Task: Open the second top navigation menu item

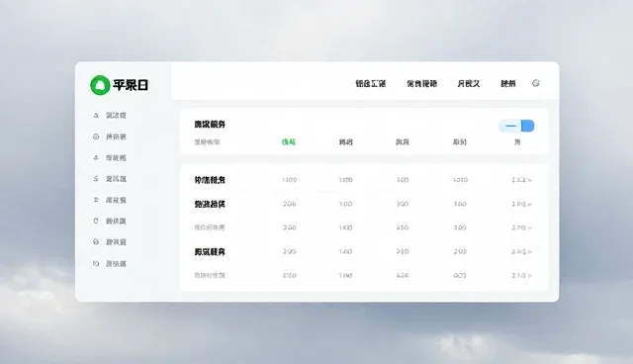Action: 421,83
